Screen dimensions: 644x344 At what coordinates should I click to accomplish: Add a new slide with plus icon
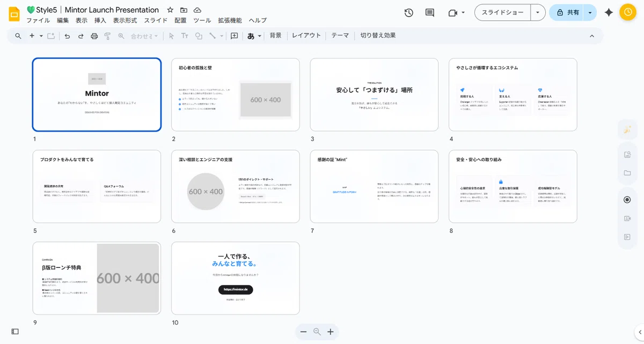(x=32, y=36)
